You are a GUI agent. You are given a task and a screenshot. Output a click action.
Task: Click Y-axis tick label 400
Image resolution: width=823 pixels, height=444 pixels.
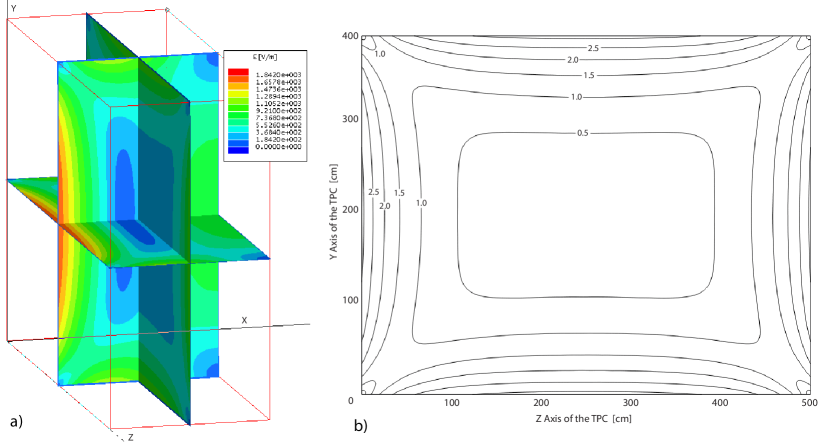tap(351, 36)
